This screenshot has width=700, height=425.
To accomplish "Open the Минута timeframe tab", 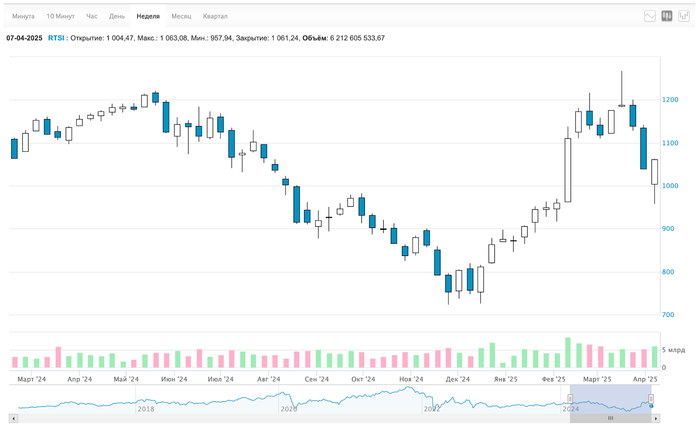I will 23,17.
